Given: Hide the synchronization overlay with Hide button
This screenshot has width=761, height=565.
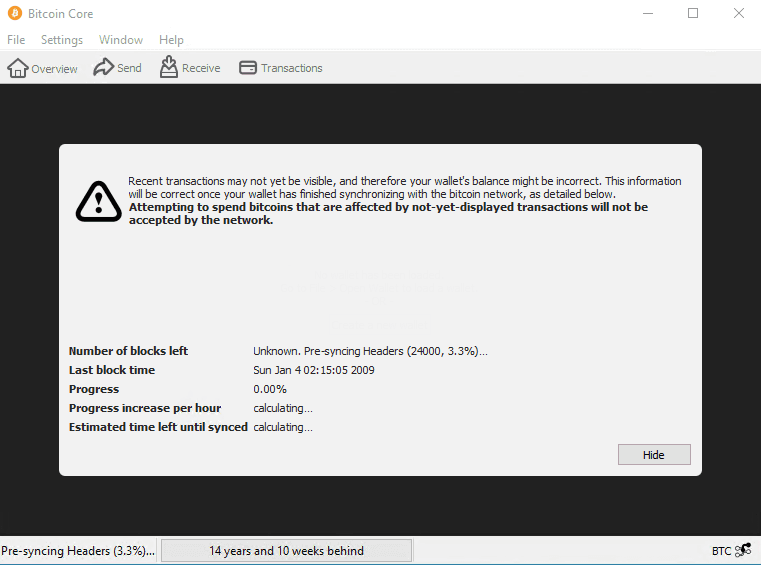Looking at the screenshot, I should tap(654, 454).
